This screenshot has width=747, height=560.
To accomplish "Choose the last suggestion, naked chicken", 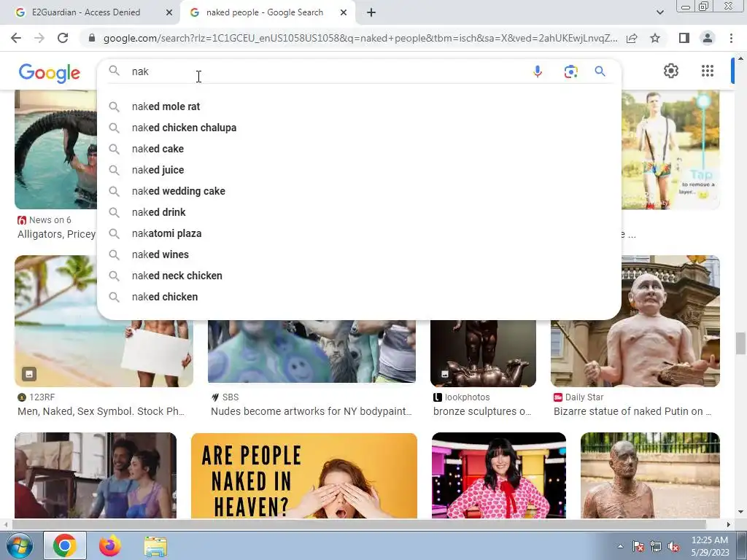I will coord(359,297).
